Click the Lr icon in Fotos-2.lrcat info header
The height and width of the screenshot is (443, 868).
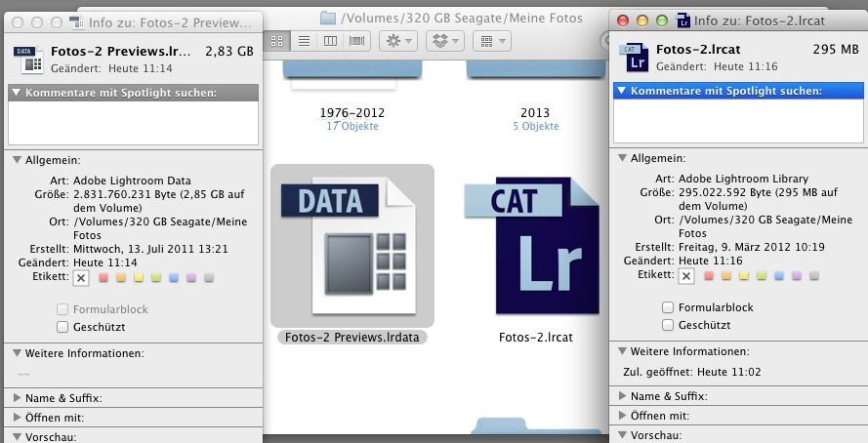coord(635,58)
